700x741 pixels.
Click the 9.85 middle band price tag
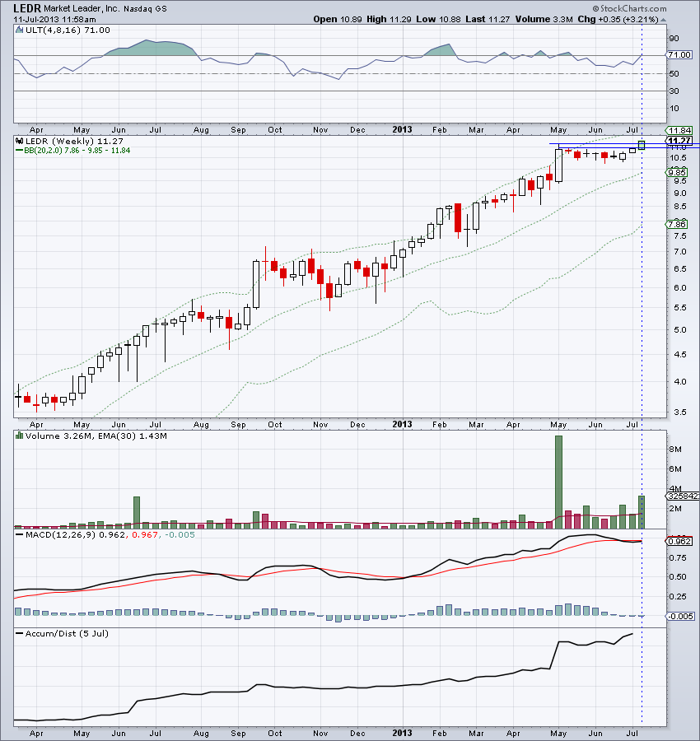click(679, 172)
